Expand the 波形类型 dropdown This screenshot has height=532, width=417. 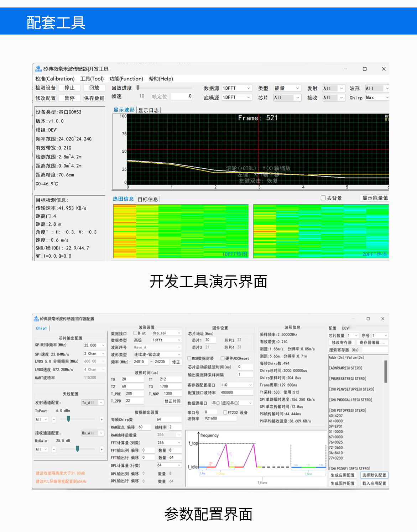pyautogui.click(x=157, y=354)
